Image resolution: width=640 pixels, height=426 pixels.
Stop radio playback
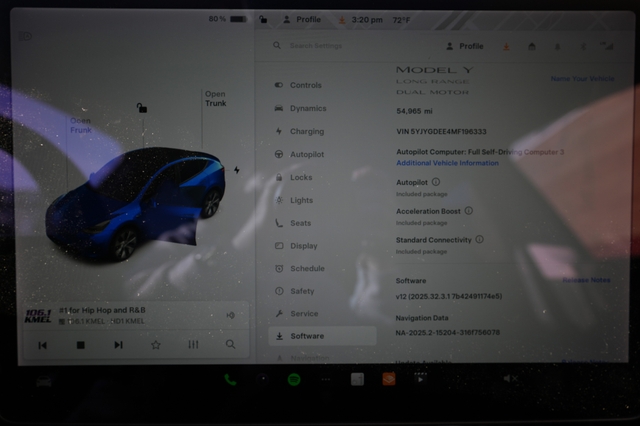point(80,345)
